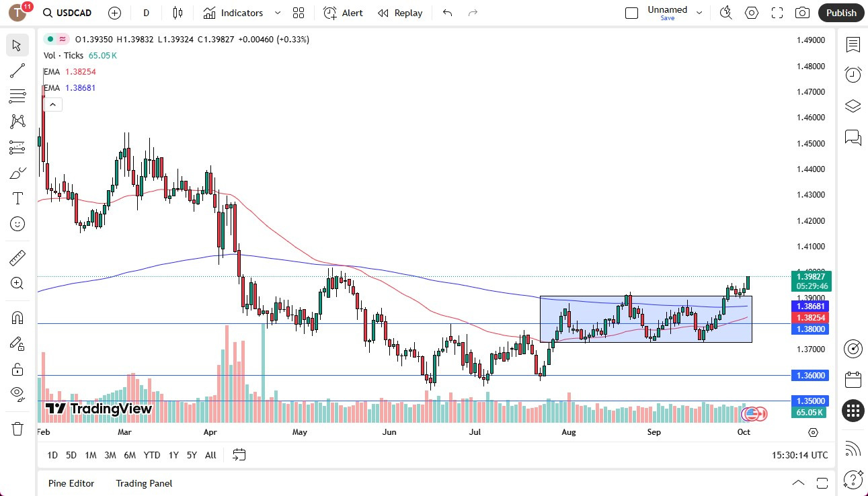Lock all drawings using the padlock icon
868x496 pixels.
tap(17, 368)
